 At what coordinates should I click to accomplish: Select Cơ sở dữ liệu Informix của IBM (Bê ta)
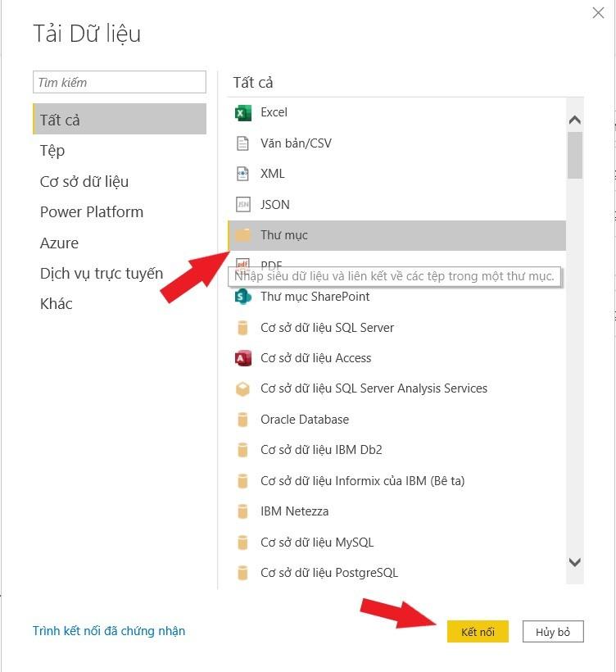point(396,481)
